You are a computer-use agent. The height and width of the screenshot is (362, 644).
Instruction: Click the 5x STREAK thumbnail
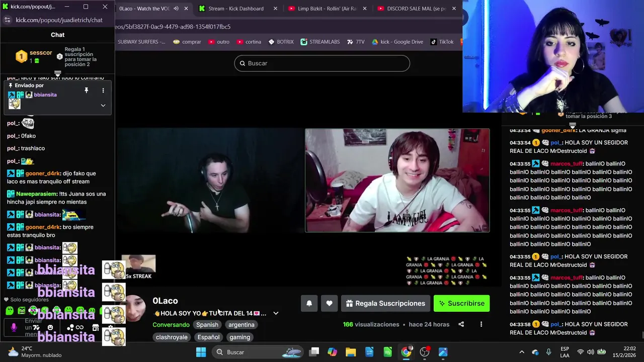[x=138, y=267]
